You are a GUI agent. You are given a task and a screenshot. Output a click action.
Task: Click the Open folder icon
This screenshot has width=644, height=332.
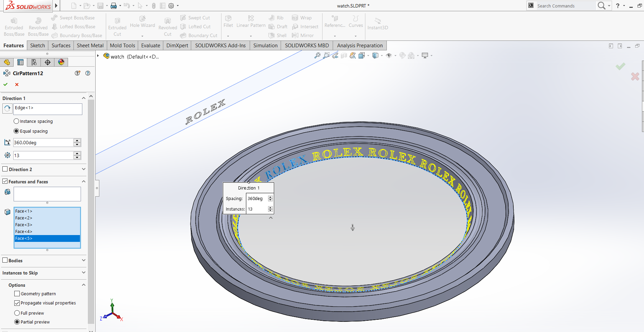pos(87,6)
